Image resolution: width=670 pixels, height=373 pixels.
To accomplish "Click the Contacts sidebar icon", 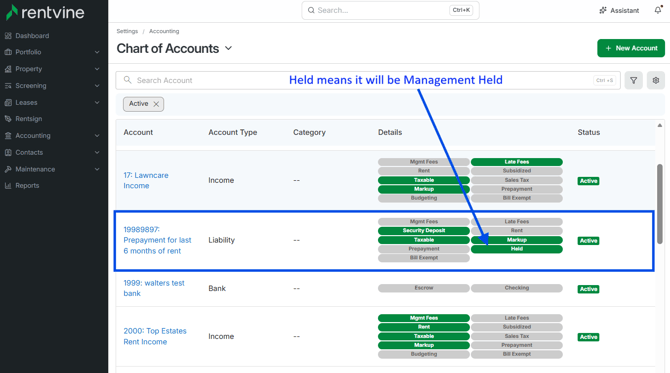I will 8,153.
